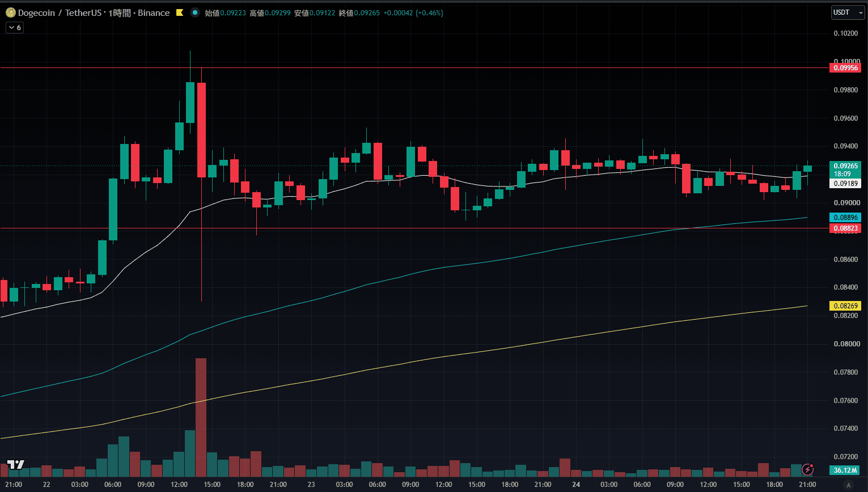Click the yellow moving average label 0.08269
This screenshot has width=868, height=492.
point(845,306)
